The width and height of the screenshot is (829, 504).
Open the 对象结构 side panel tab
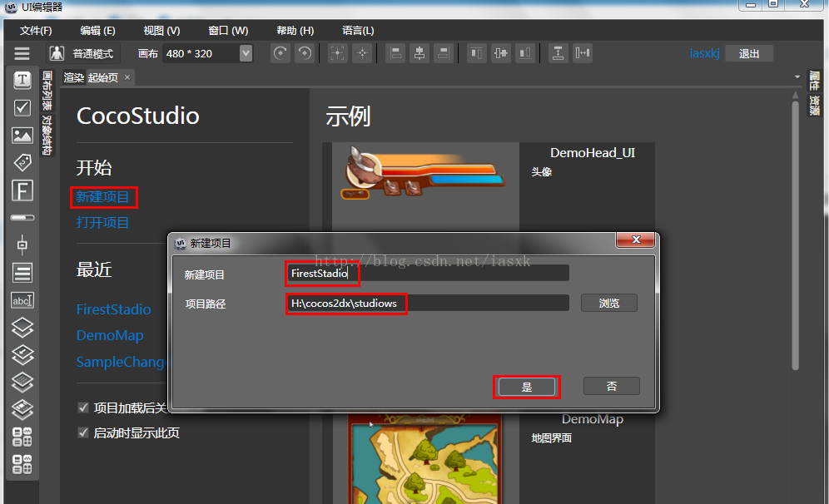point(47,136)
